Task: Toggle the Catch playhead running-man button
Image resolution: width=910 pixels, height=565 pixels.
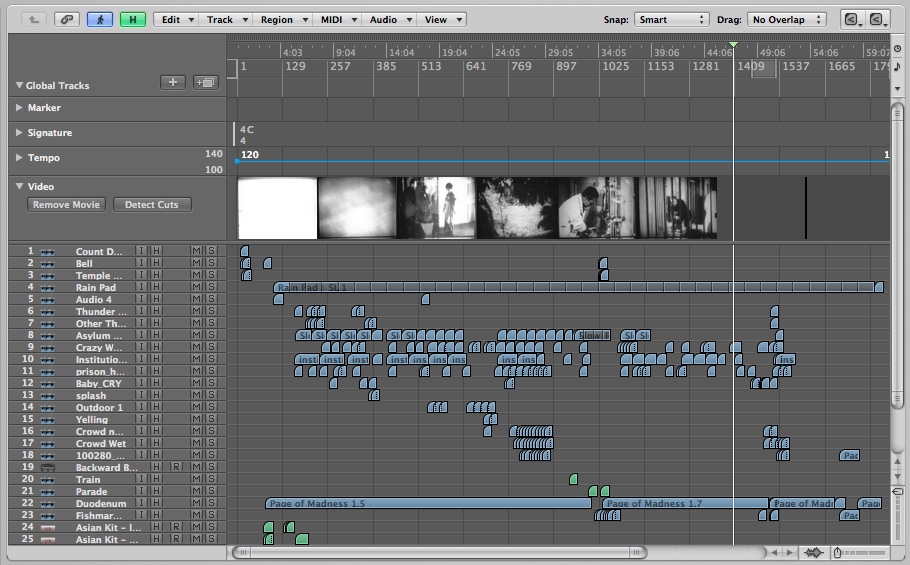Action: point(100,19)
